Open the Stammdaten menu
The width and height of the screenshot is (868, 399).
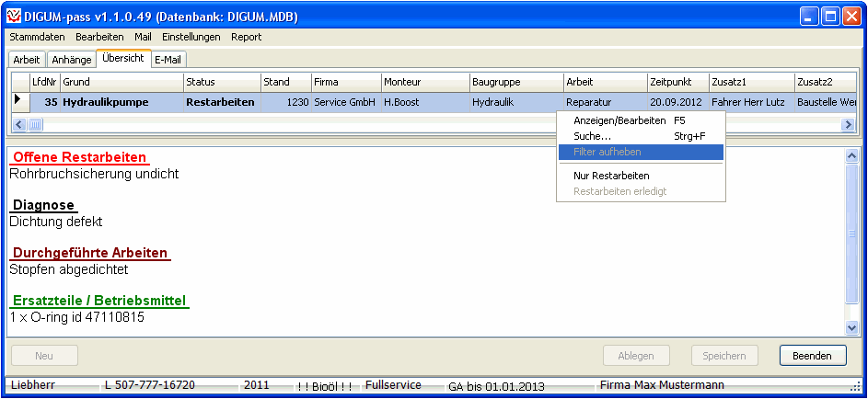[38, 37]
